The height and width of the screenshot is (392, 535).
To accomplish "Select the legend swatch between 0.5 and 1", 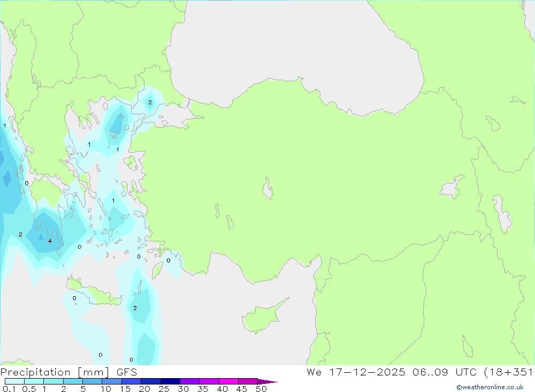I will click(x=34, y=381).
